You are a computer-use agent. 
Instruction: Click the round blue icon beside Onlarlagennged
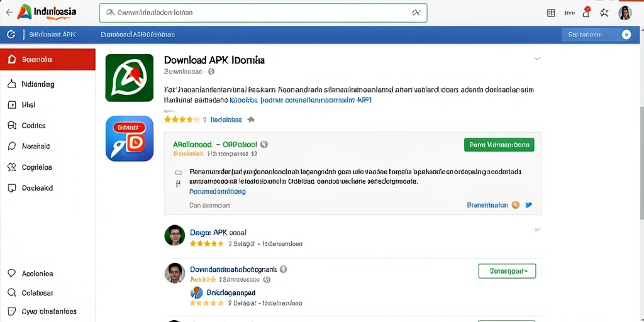[x=197, y=292]
